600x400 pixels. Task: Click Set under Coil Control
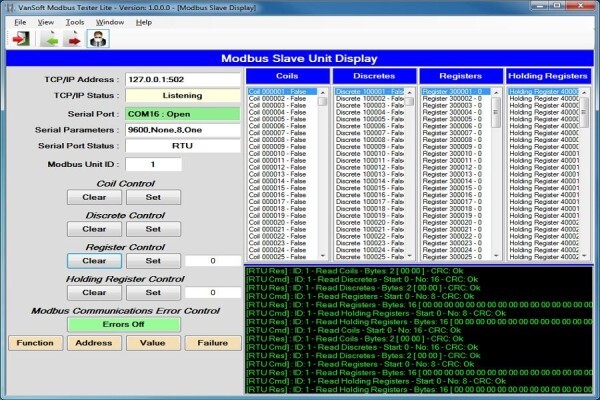[153, 197]
